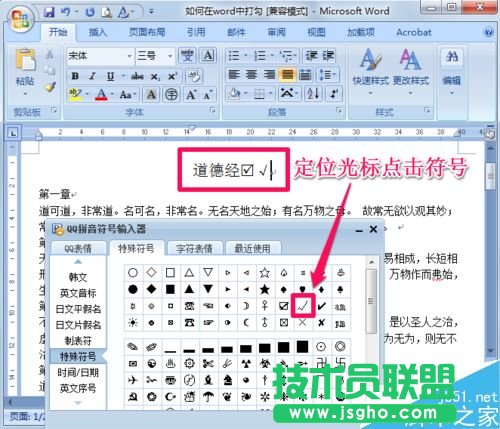Open the 最近使用 tab in symbol panel
The height and width of the screenshot is (429, 500).
253,248
